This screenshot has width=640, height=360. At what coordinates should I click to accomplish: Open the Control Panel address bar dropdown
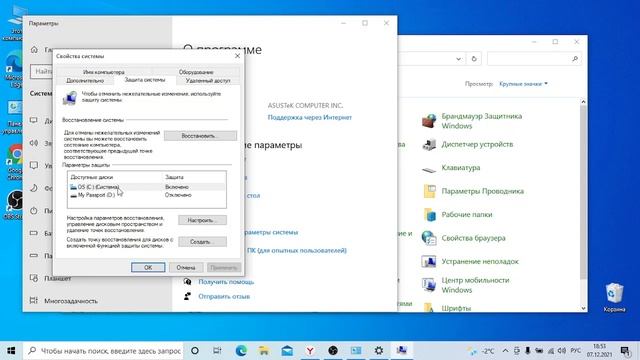(458, 59)
